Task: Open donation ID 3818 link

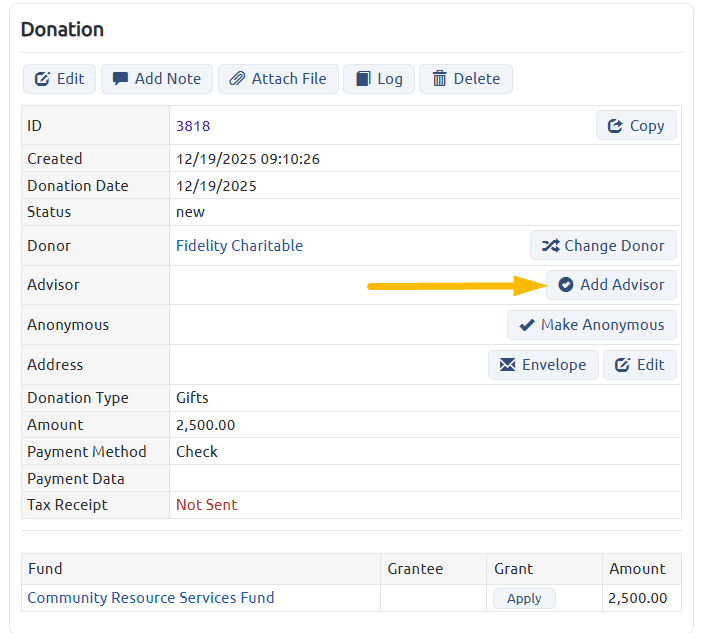Action: pyautogui.click(x=193, y=126)
